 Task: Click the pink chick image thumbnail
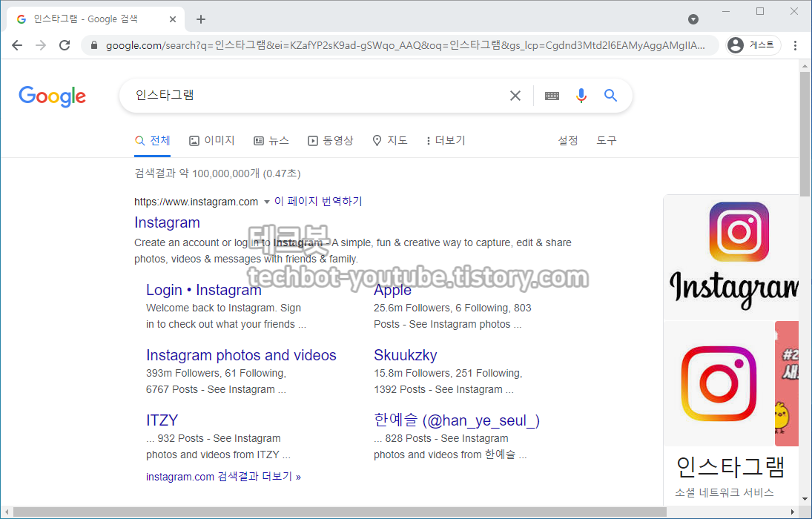click(x=787, y=384)
